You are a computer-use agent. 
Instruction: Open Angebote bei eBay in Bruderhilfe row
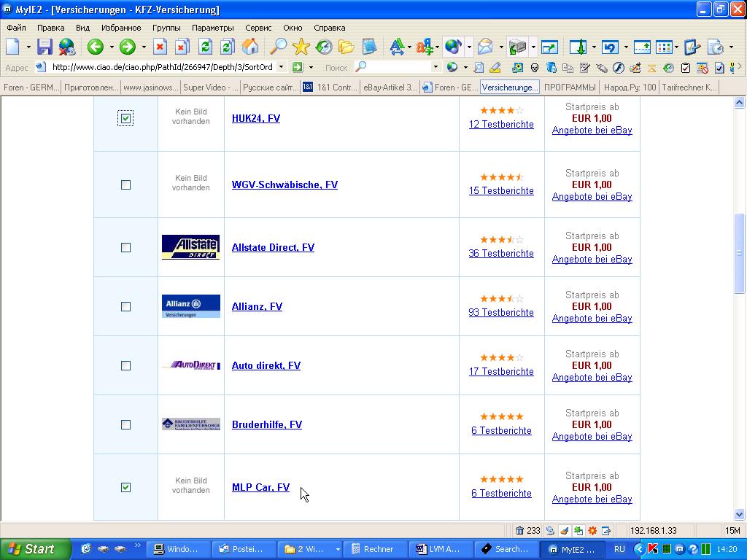[592, 436]
